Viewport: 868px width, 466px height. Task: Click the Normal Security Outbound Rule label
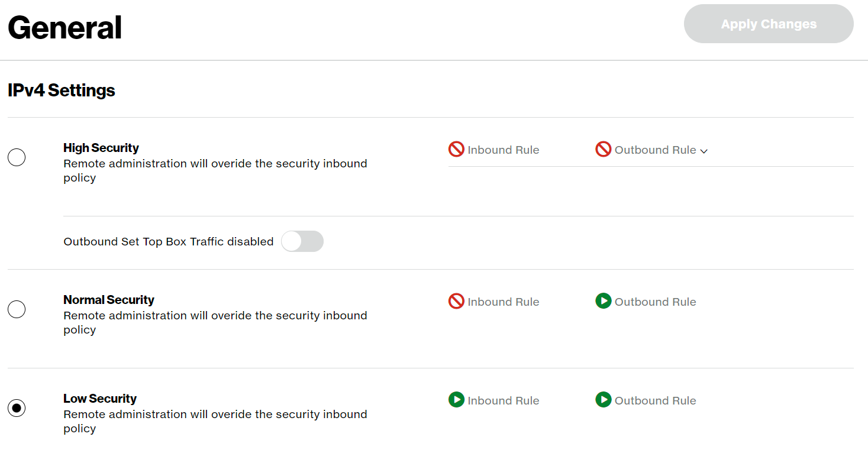point(655,302)
